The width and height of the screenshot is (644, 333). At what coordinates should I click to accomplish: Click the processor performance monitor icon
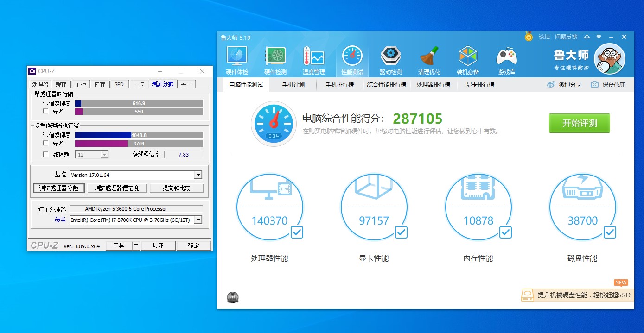click(270, 190)
